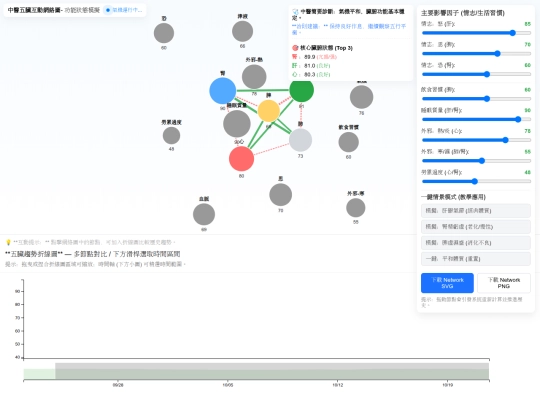Viewport: 540px width, 405px height.
Task: Click the unselected light green brush region
Action: (39, 374)
